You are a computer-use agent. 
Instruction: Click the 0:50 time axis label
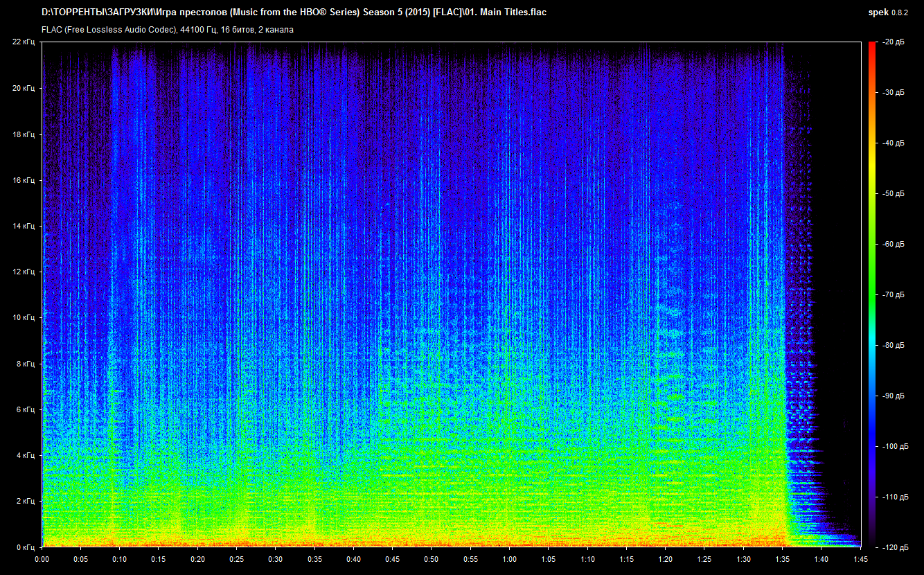point(432,558)
